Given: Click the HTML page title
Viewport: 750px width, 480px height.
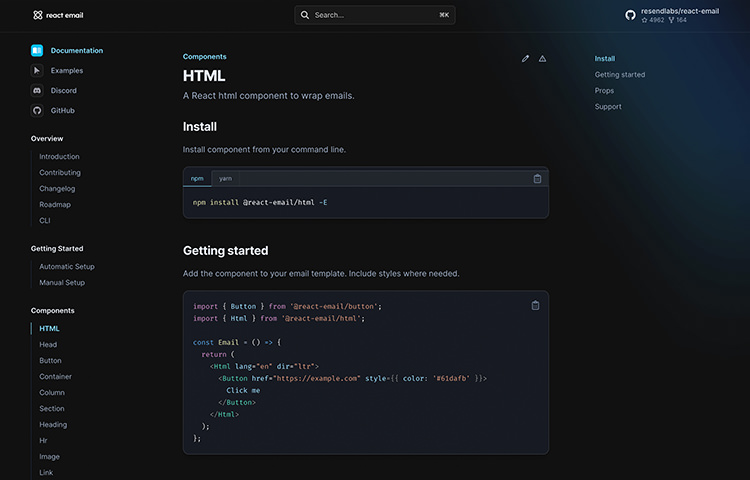Looking at the screenshot, I should [204, 76].
